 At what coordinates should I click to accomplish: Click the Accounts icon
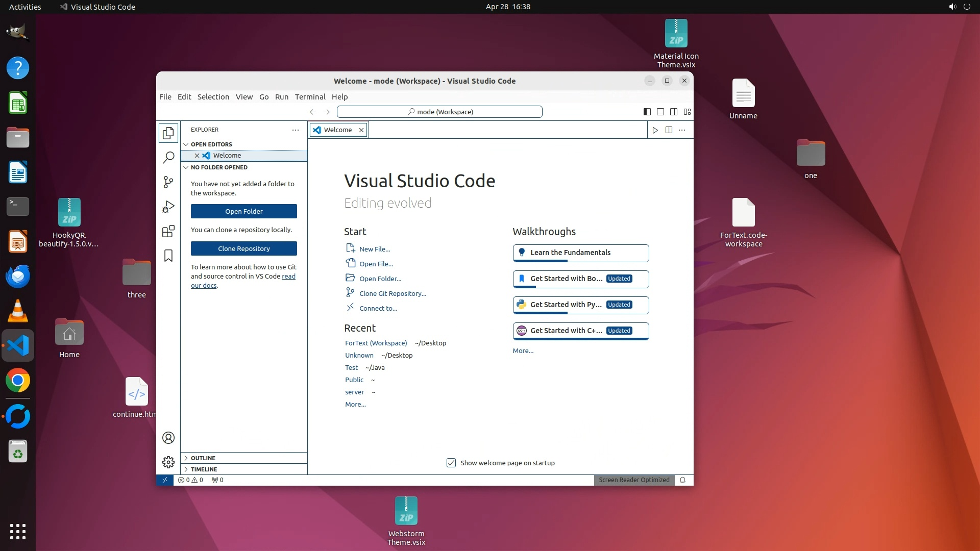(x=168, y=438)
